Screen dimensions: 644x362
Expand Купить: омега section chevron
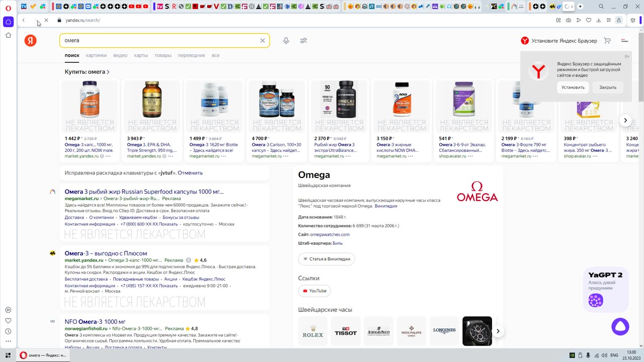click(108, 72)
